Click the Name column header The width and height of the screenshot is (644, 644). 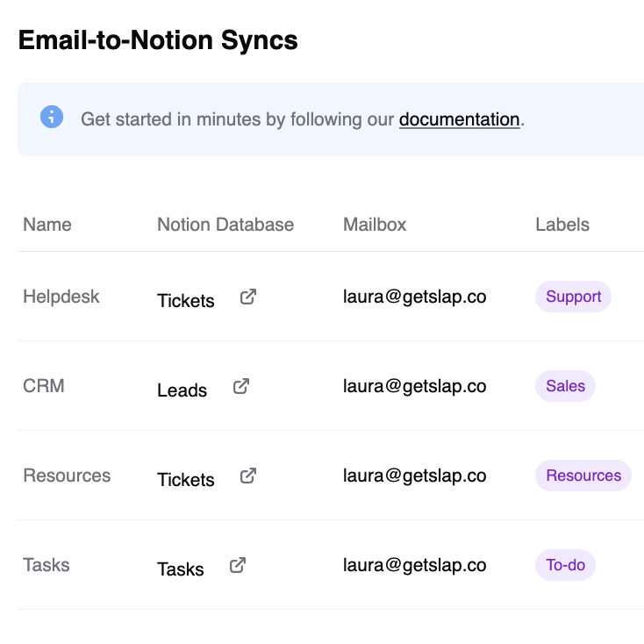click(47, 225)
